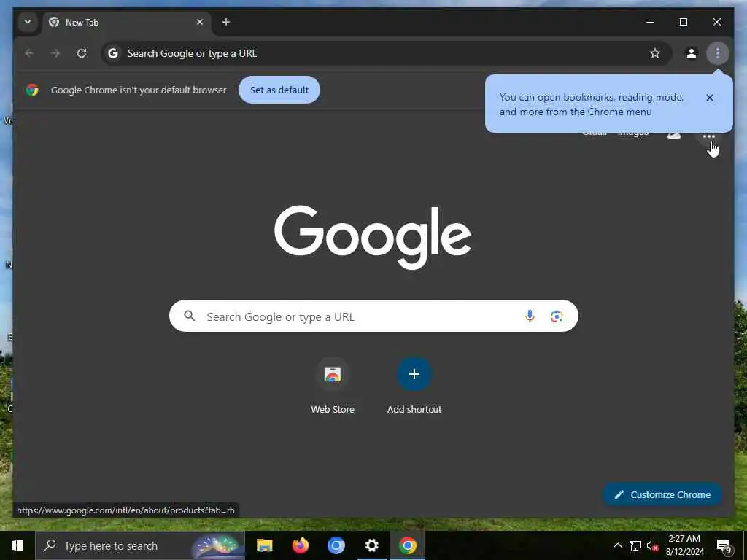Reload the current page
The image size is (747, 560).
tap(82, 53)
